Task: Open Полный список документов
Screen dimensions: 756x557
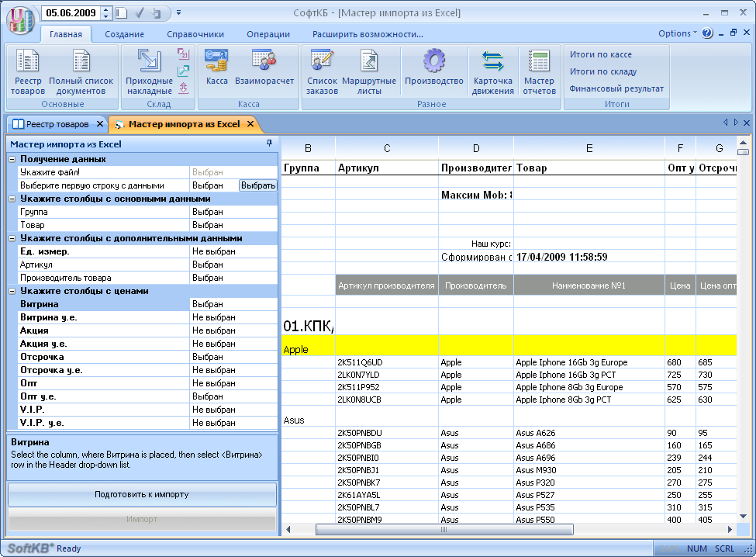Action: click(81, 71)
